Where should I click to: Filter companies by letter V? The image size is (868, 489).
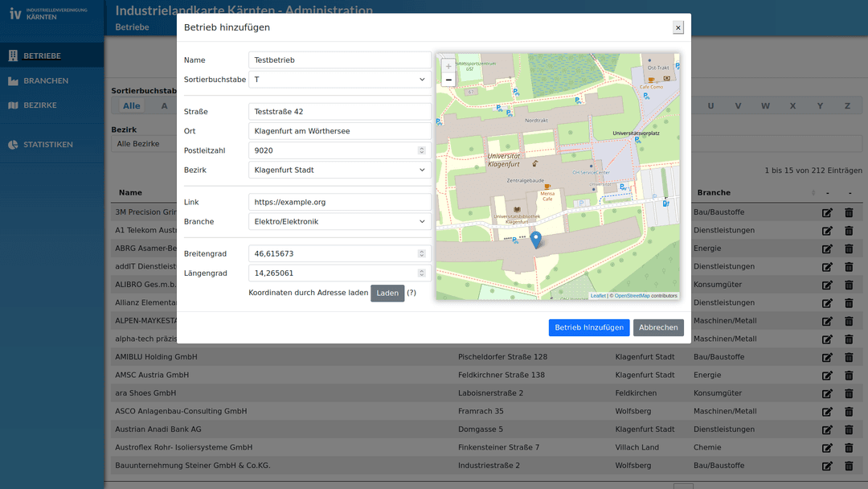[x=738, y=106]
